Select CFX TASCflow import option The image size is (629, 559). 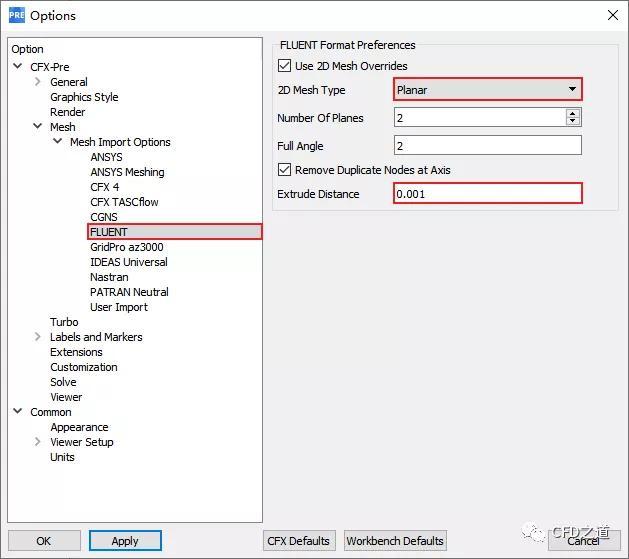(124, 202)
